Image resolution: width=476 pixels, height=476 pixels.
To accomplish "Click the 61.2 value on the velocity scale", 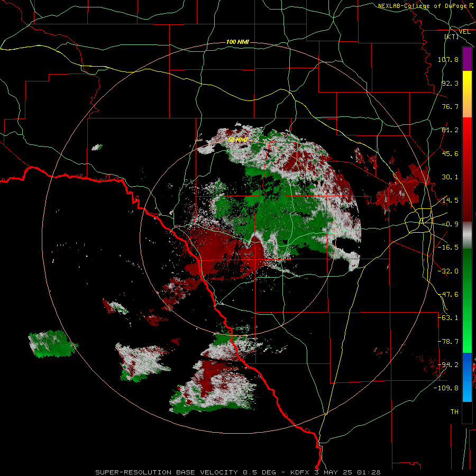I will (x=450, y=130).
